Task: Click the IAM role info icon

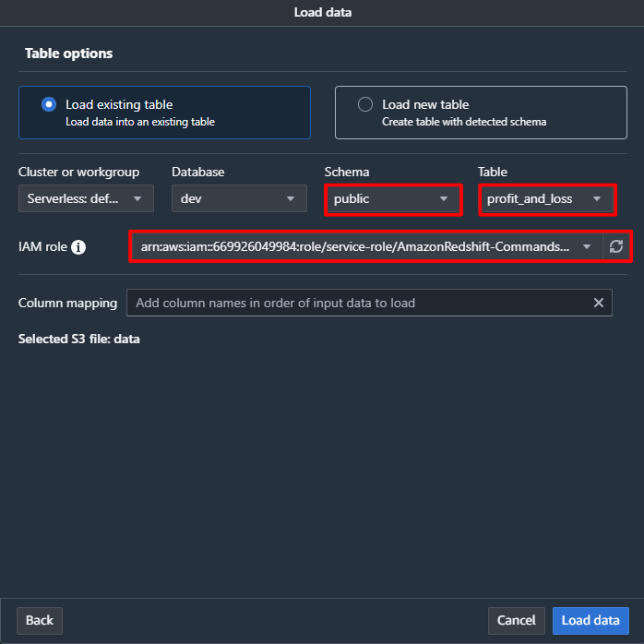Action: pyautogui.click(x=78, y=247)
